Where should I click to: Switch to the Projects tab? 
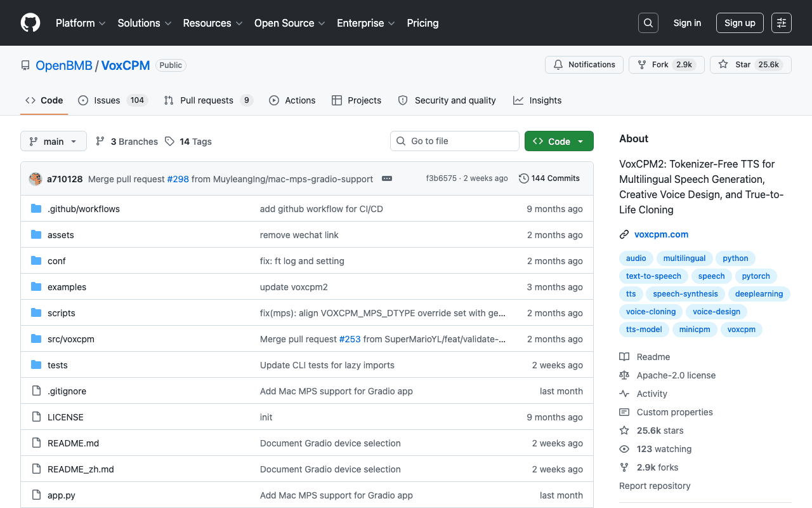click(x=357, y=100)
